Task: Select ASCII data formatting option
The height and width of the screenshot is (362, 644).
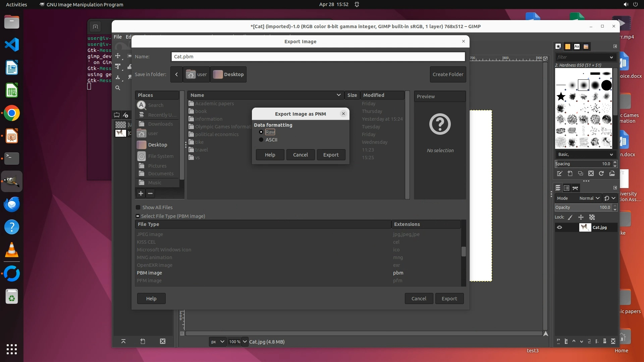Action: [261, 140]
